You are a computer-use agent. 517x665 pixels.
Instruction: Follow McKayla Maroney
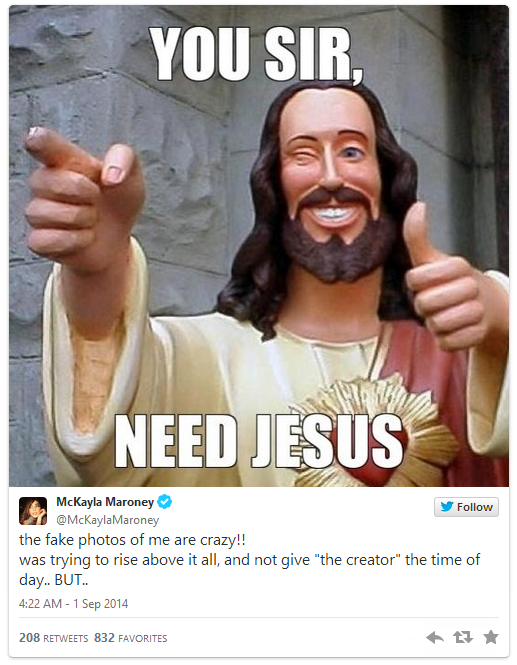click(x=466, y=507)
